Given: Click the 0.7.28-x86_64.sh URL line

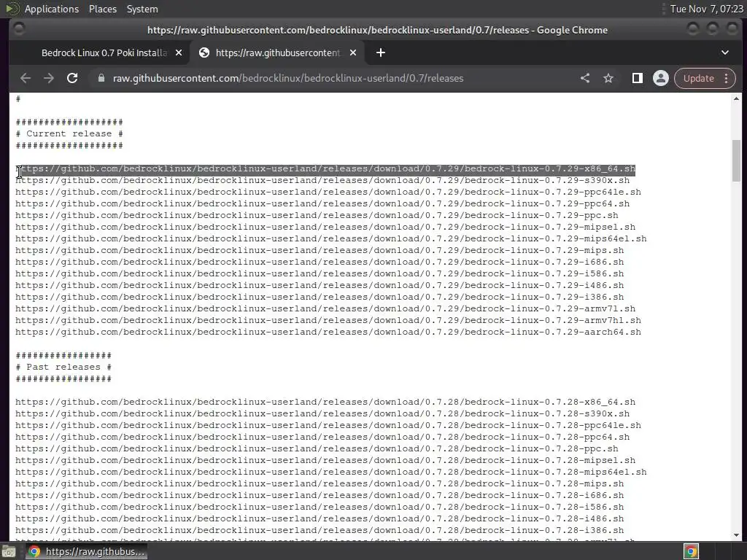Looking at the screenshot, I should 325,402.
